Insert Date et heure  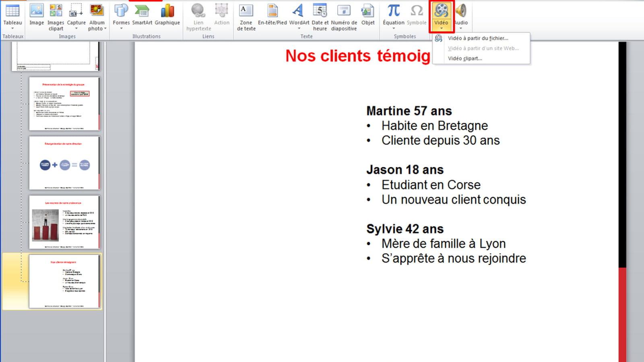[320, 17]
